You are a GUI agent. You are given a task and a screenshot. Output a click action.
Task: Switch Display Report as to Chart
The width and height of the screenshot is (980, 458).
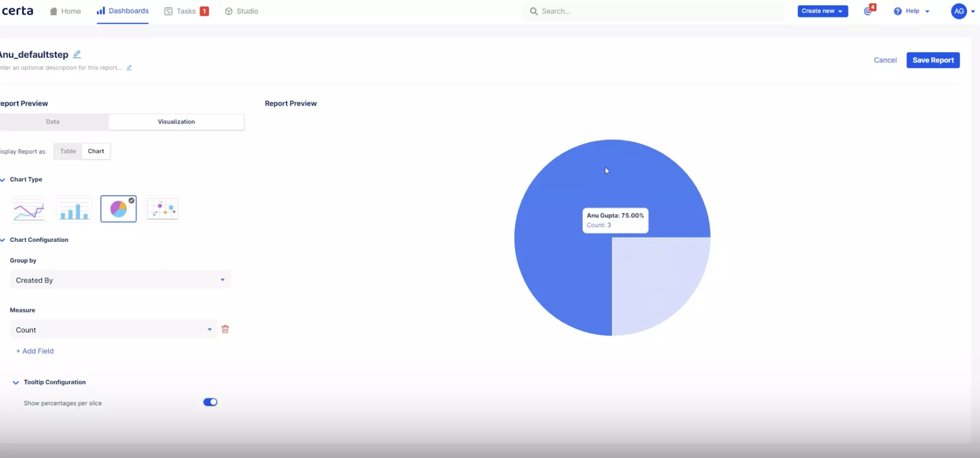pos(96,151)
